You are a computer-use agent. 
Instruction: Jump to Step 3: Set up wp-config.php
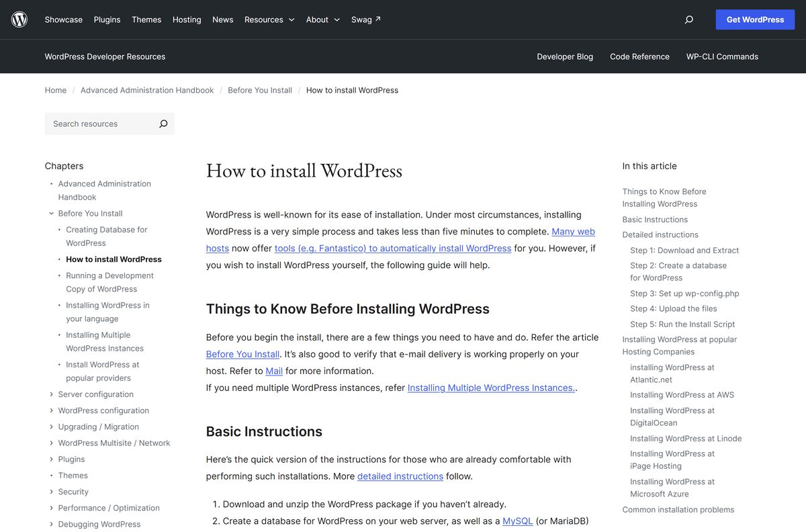(x=684, y=294)
